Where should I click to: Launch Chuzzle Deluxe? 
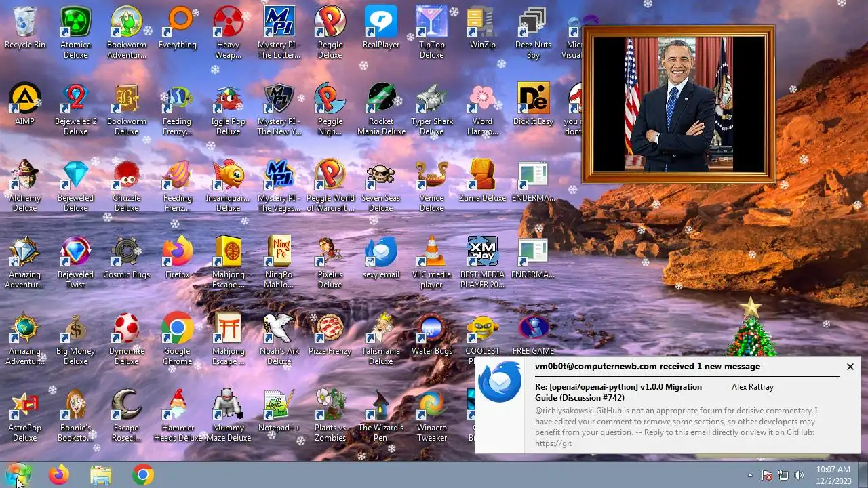(x=127, y=186)
